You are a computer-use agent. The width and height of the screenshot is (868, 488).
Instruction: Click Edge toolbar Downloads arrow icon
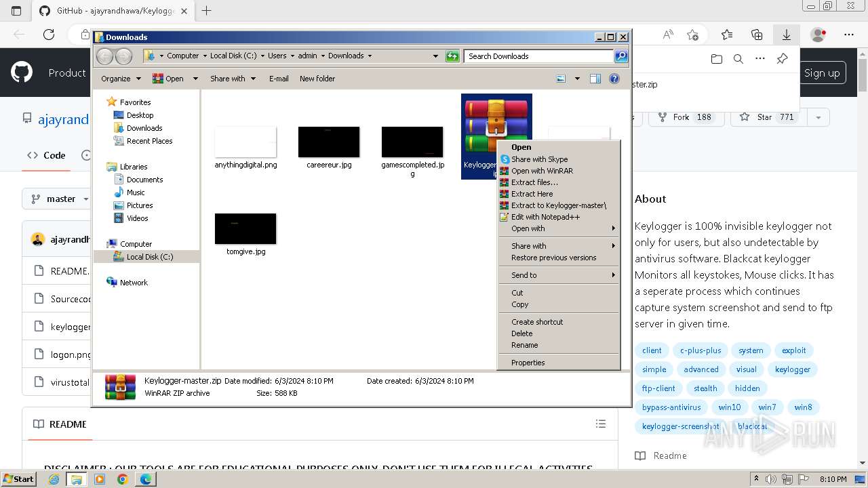(787, 35)
